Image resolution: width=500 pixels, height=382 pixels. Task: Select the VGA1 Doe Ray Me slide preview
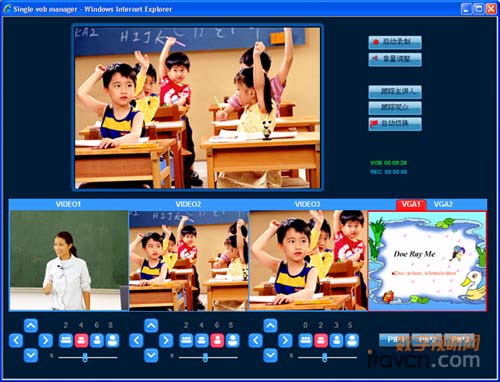pyautogui.click(x=427, y=261)
